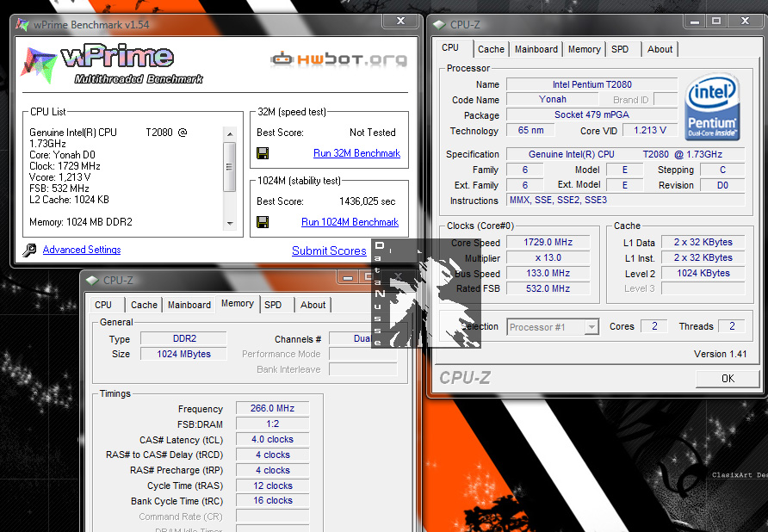
Task: Click the memory Type DDR2 field
Action: [x=183, y=338]
